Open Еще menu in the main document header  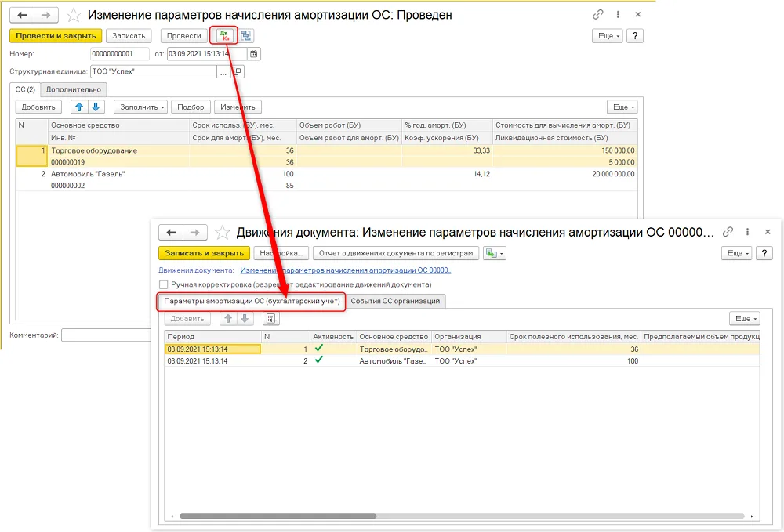(608, 36)
